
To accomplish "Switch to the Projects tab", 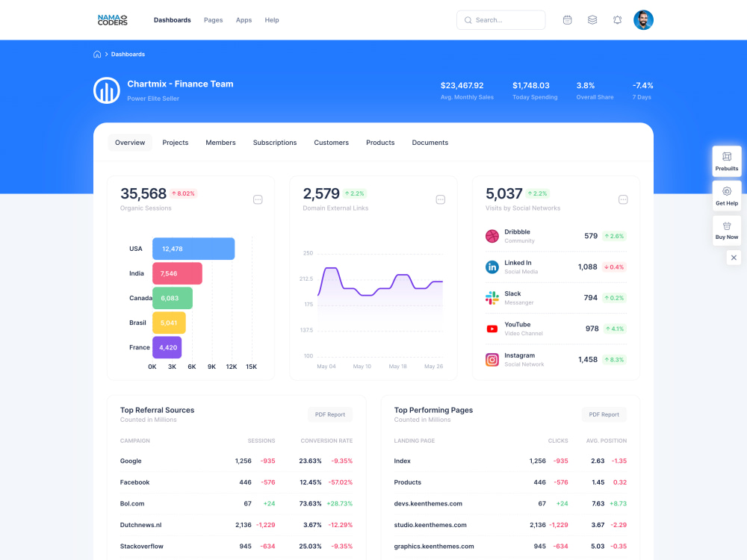I will click(176, 143).
